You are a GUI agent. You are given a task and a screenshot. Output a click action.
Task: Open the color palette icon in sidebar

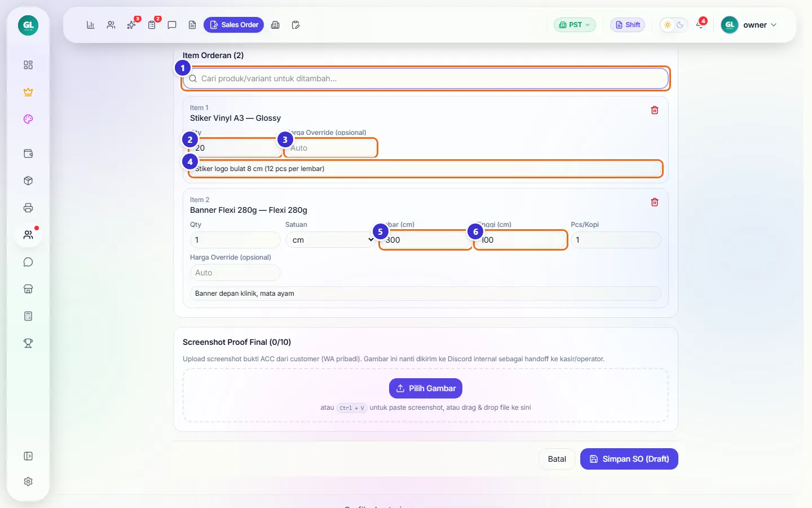coord(28,119)
